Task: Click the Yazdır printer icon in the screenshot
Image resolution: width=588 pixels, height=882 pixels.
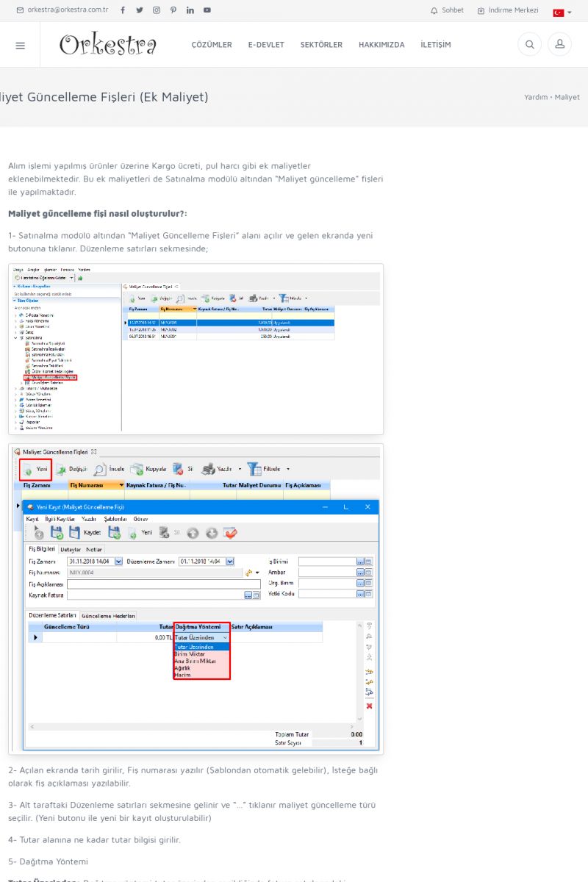Action: [x=209, y=469]
